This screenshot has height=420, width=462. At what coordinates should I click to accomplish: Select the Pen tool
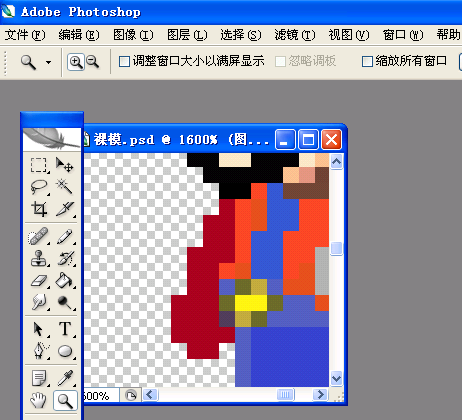point(39,351)
